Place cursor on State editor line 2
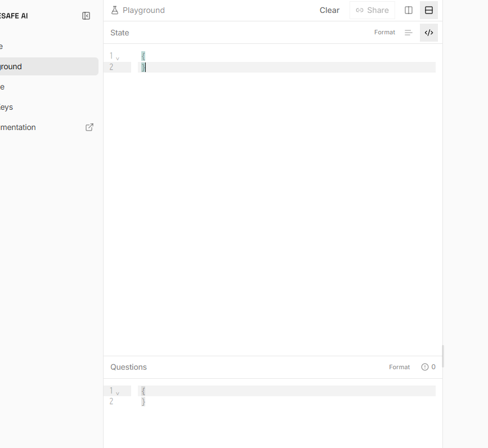488x448 pixels. click(286, 67)
